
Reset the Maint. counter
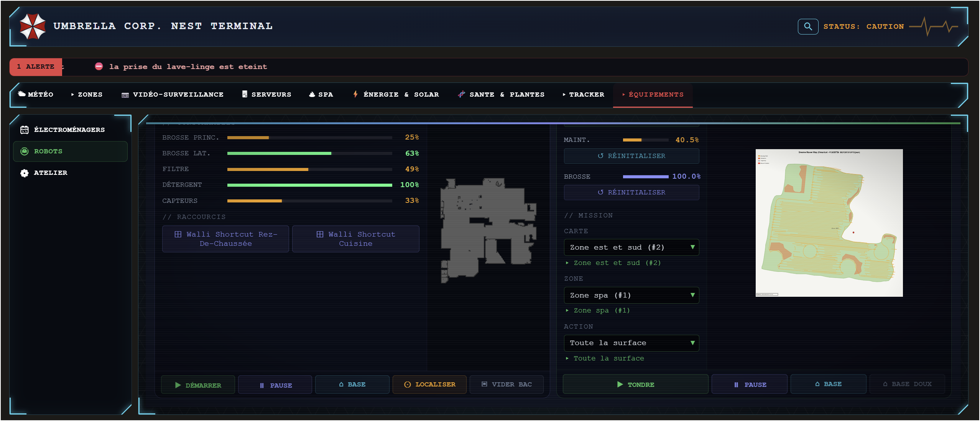631,156
